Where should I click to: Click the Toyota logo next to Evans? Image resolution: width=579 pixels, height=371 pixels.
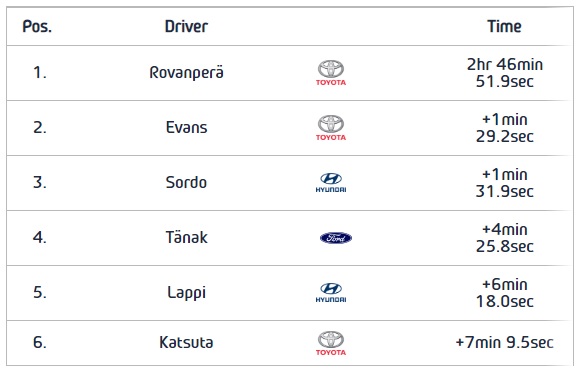tap(331, 128)
